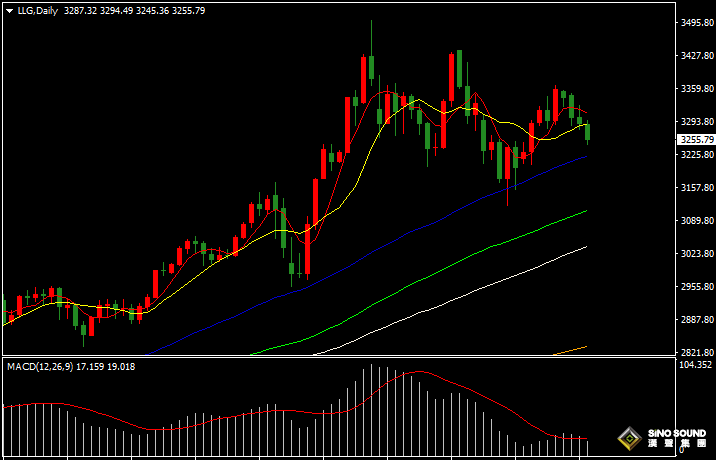Viewport: 716px width, 460px height.
Task: Select the orange moving average line segment
Action: point(572,349)
